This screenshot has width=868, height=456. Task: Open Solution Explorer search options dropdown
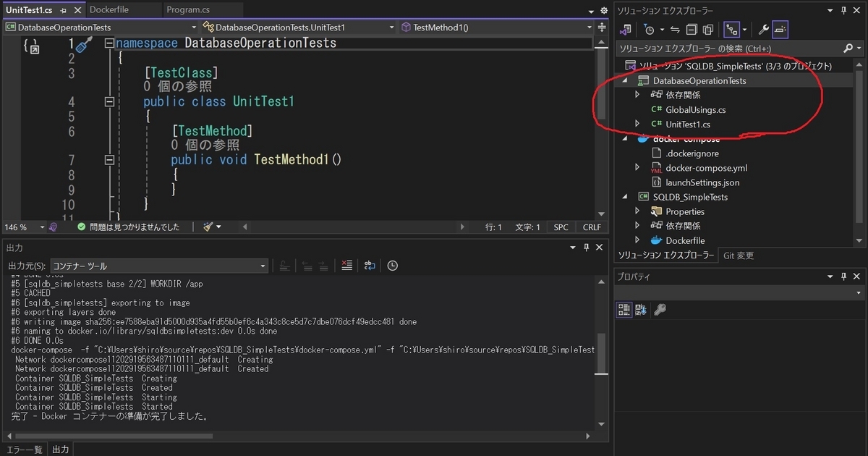click(x=858, y=48)
